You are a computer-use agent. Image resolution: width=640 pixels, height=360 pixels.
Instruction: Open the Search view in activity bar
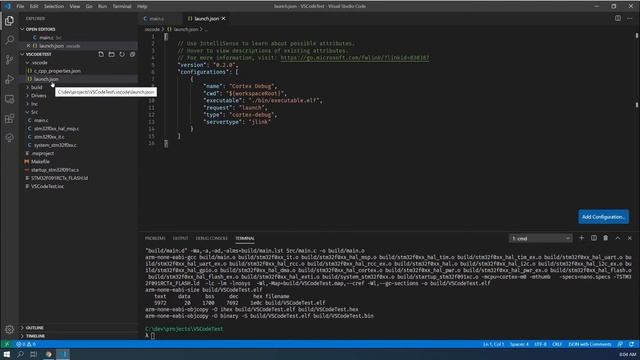tap(9, 40)
